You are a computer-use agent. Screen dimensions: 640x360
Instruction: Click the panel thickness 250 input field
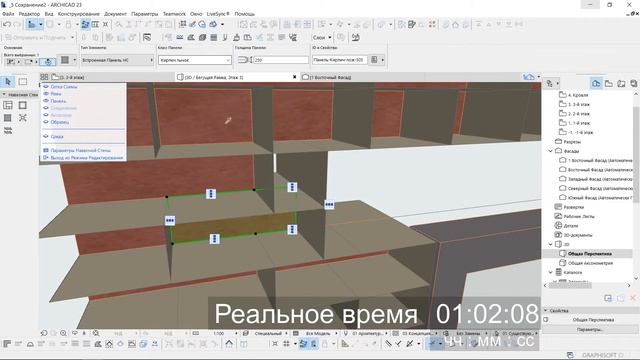281,60
